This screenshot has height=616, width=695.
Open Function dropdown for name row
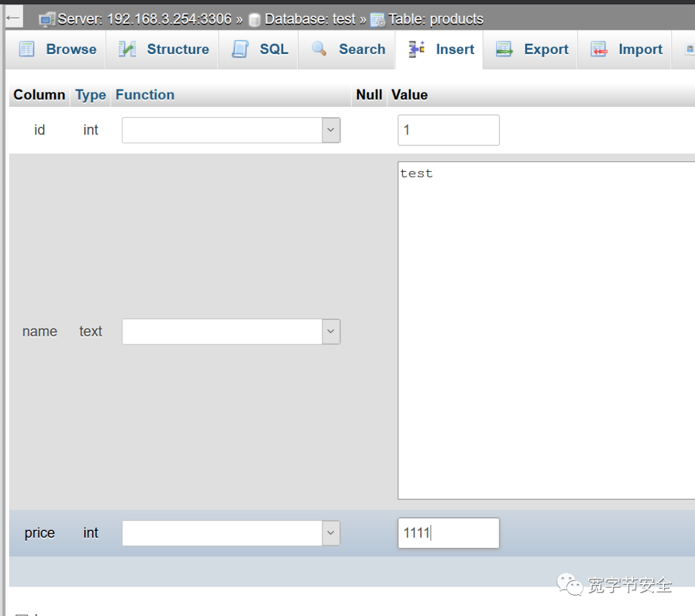coord(231,331)
